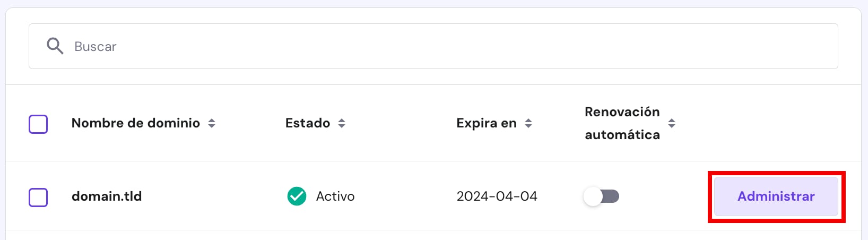868x240 pixels.
Task: Click the Renovación automática column header label
Action: click(622, 123)
